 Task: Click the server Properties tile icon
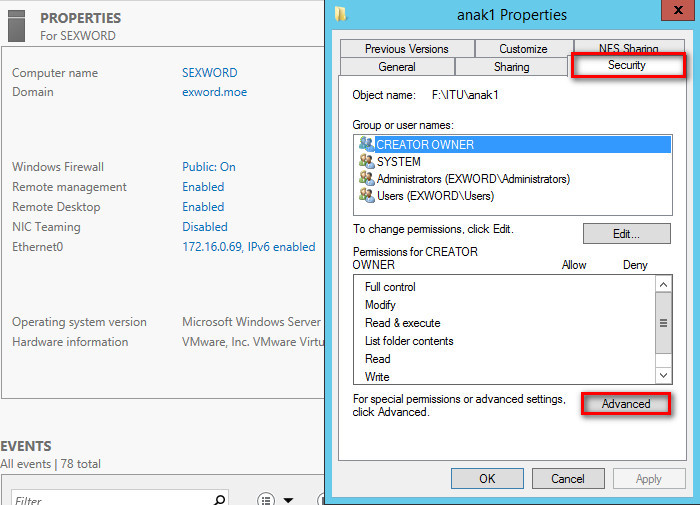(x=16, y=25)
